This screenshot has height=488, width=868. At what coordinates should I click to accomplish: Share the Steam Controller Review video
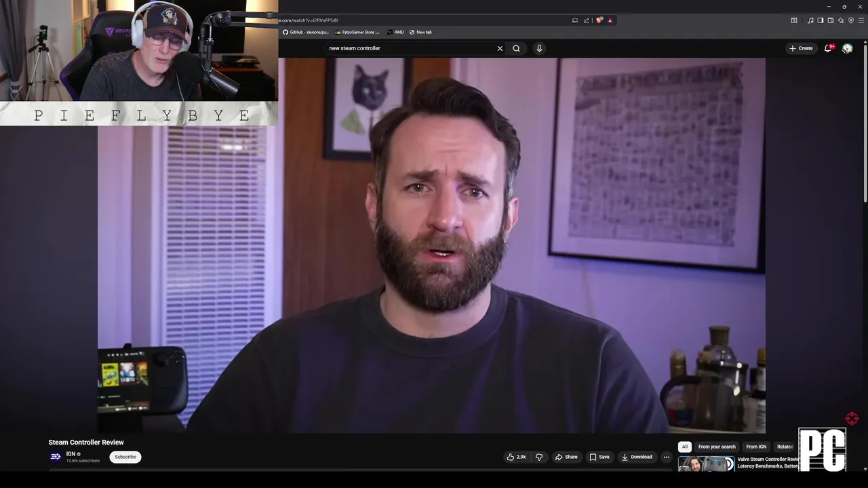pos(566,457)
